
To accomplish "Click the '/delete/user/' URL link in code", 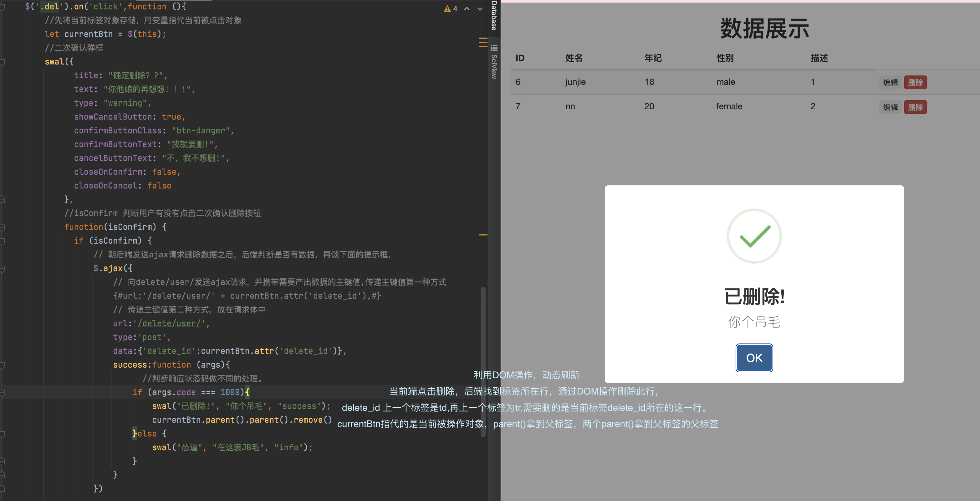I will pyautogui.click(x=169, y=323).
